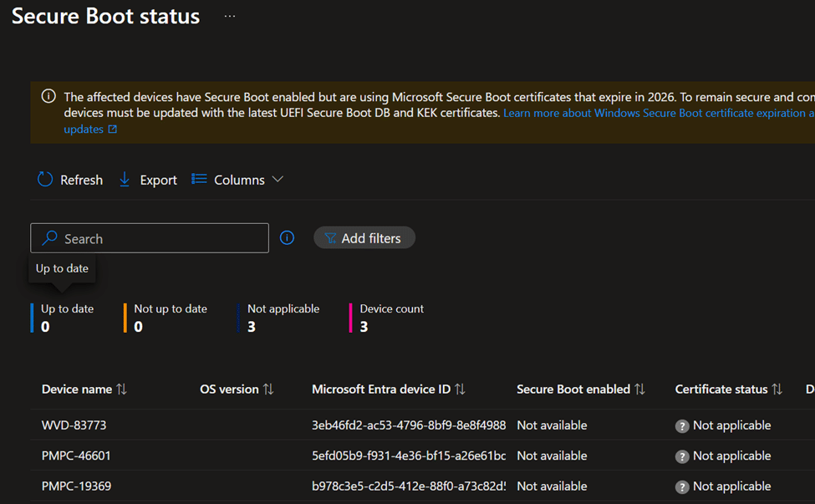
Task: Click the banner info icon
Action: (48, 97)
